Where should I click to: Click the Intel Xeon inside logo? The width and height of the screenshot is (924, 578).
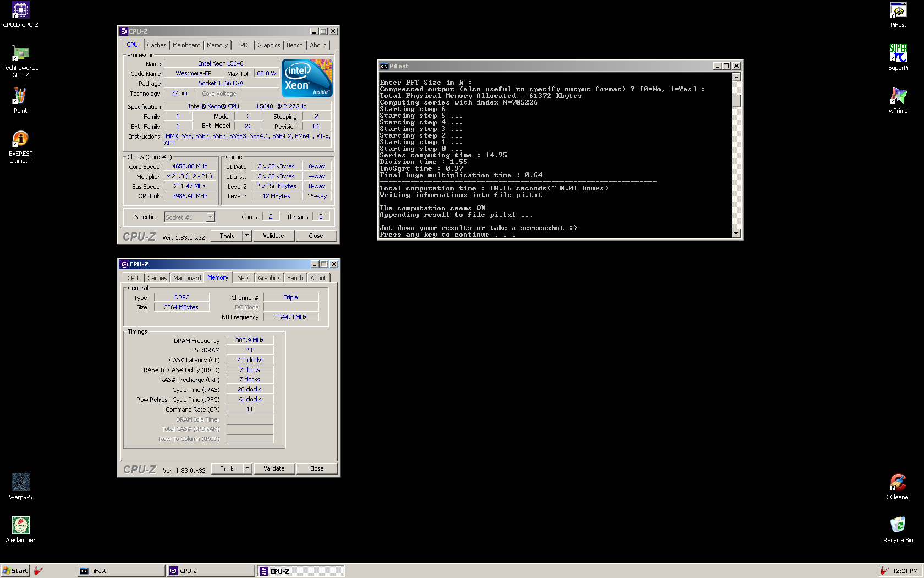click(307, 78)
